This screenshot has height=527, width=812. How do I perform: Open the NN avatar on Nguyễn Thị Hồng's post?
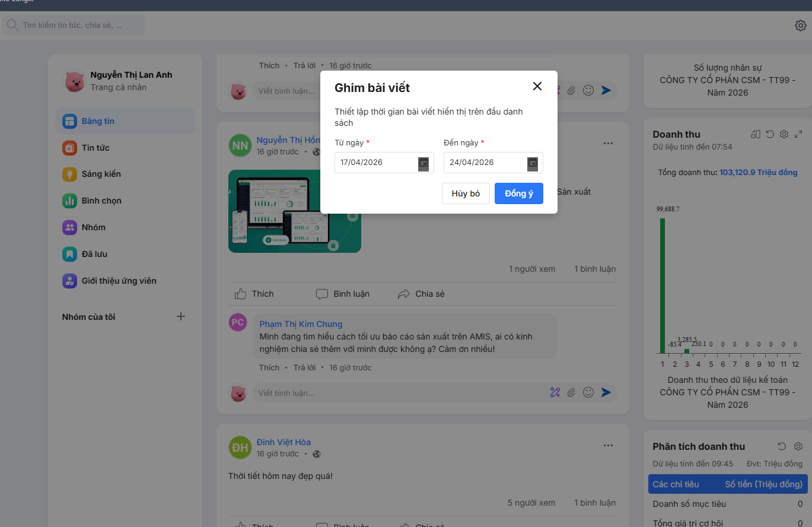[240, 145]
